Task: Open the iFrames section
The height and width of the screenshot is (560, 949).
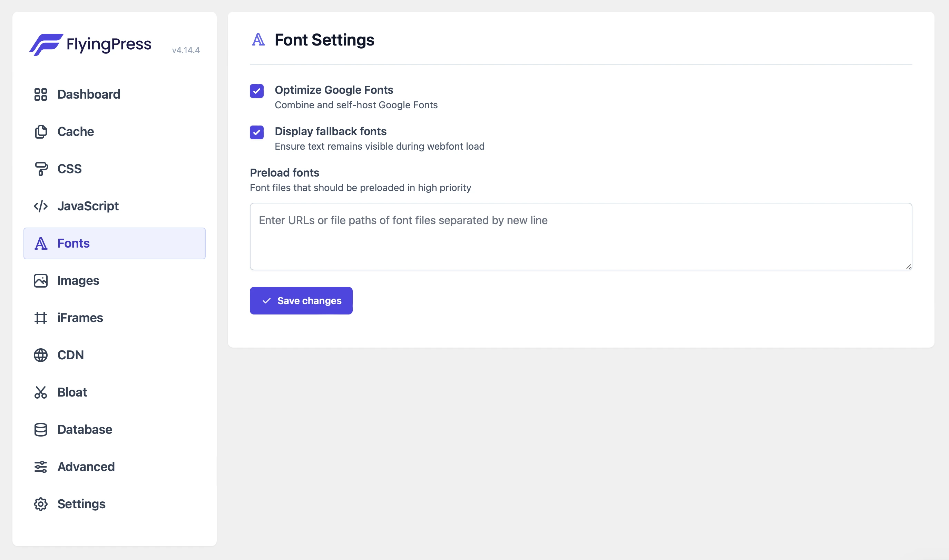Action: tap(80, 317)
